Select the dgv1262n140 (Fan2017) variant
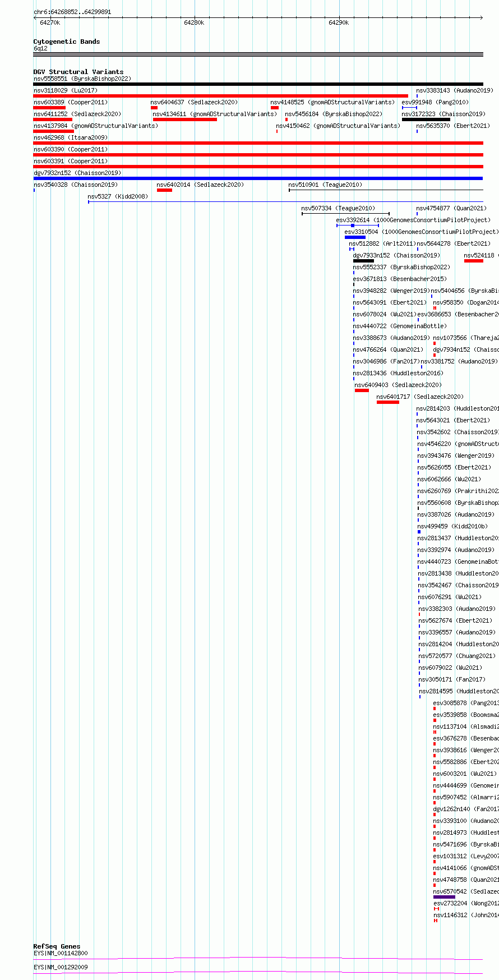Screen dimensions: 499x980 pos(466,809)
